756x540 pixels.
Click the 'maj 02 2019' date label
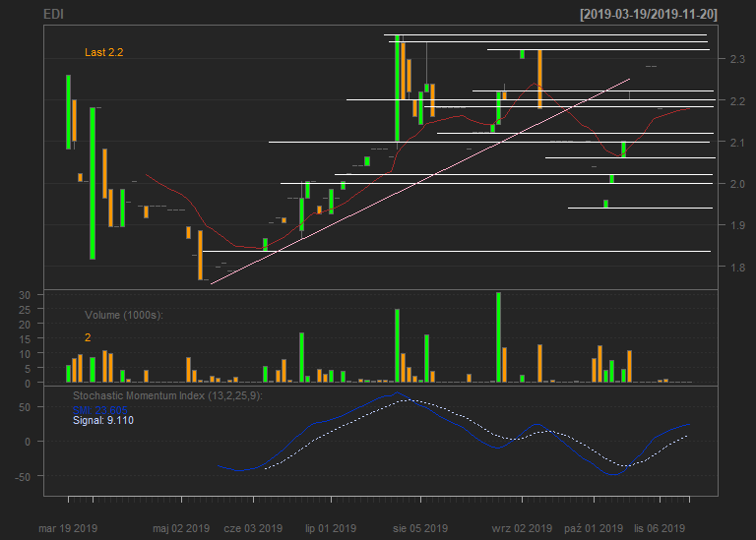click(x=181, y=528)
